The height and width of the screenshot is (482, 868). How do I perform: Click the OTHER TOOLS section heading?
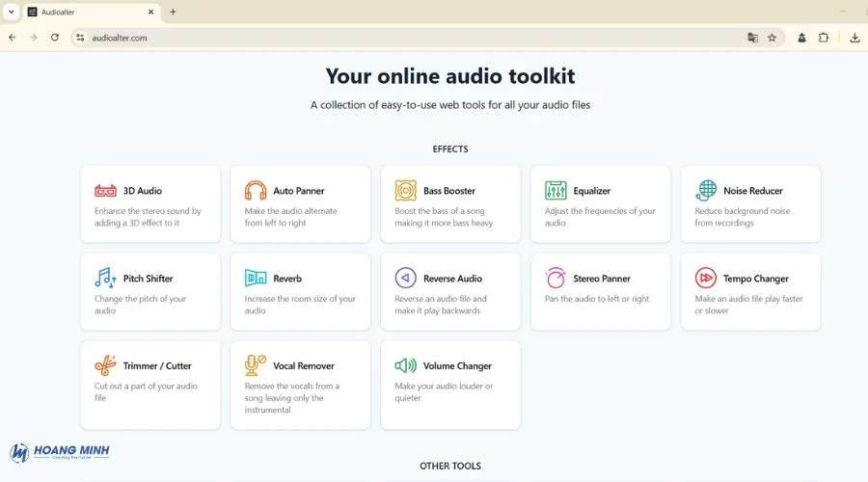pos(450,466)
